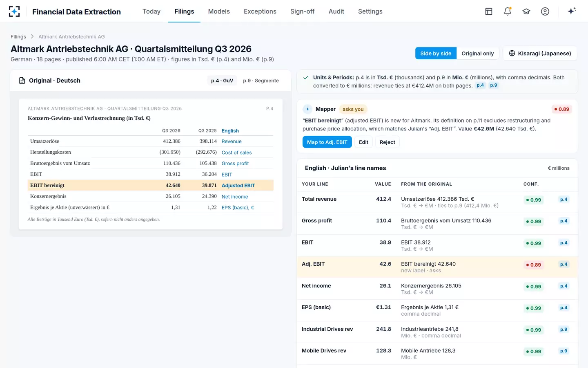The image size is (588, 368).
Task: Click the Net income translation in original
Action: (235, 197)
